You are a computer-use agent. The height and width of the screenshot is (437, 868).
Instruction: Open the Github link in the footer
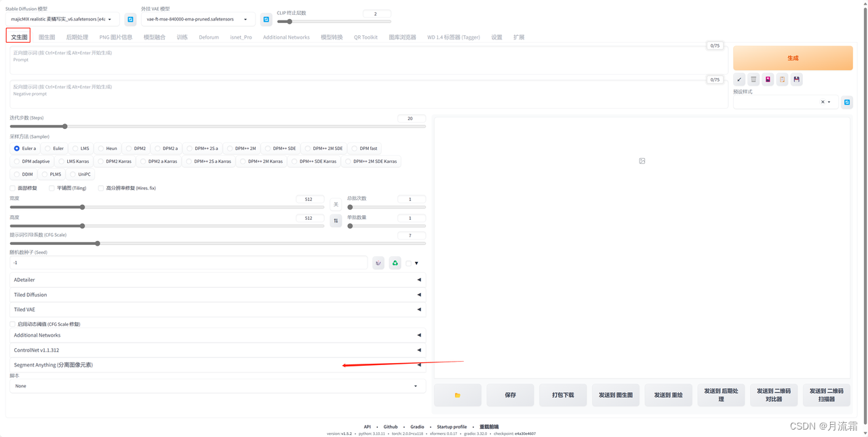pos(391,427)
